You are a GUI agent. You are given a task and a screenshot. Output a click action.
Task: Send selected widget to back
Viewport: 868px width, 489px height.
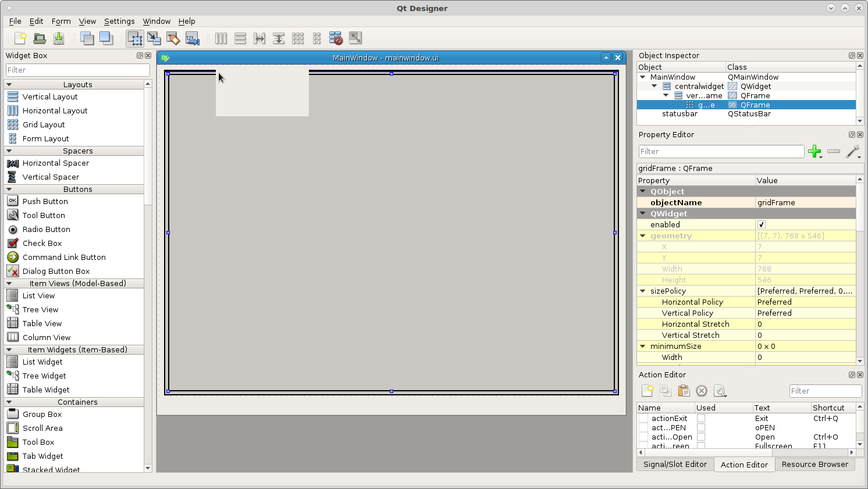(x=87, y=38)
